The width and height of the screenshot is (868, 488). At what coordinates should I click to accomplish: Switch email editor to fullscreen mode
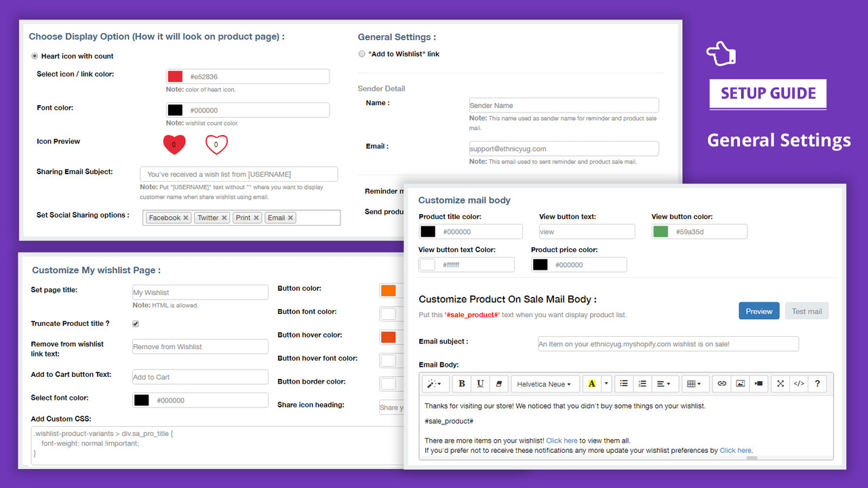pos(780,383)
